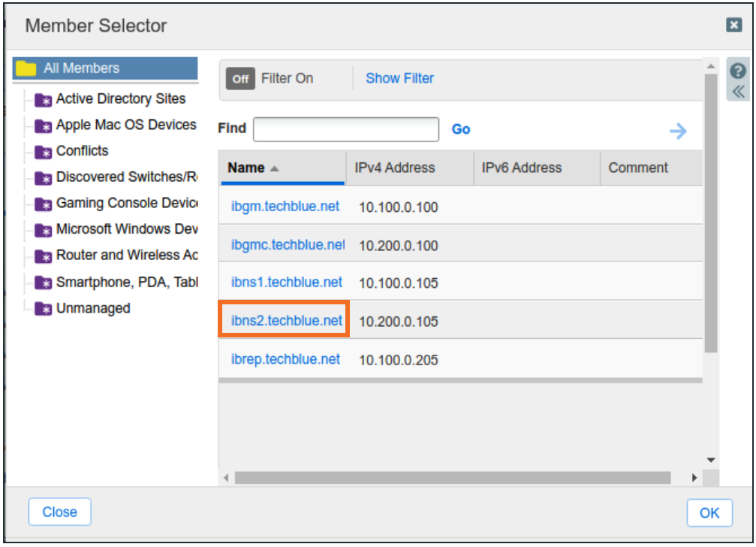Click the Show Filter link
Image resolution: width=756 pixels, height=547 pixels.
[x=399, y=78]
